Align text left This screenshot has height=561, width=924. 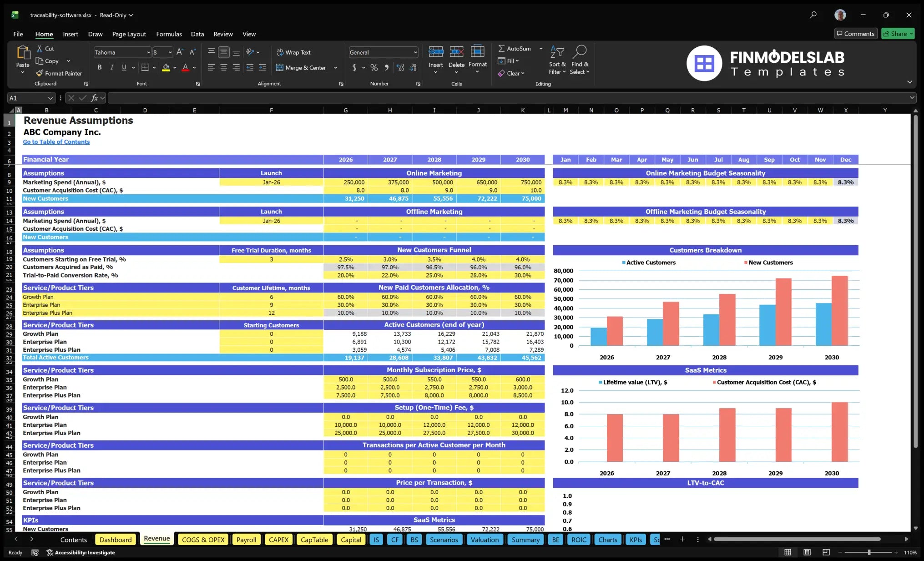[211, 67]
